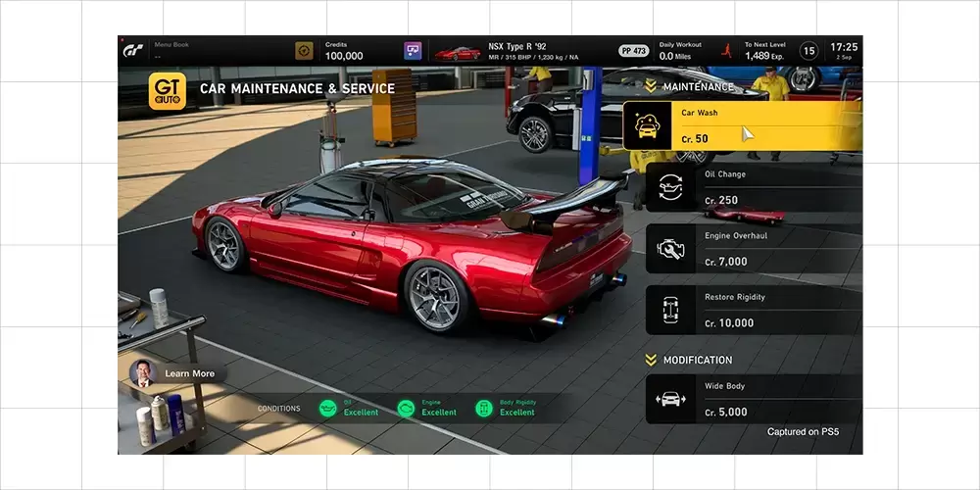Screen dimensions: 980x490
Task: Select Car Wash for Cr. 50
Action: click(x=743, y=125)
